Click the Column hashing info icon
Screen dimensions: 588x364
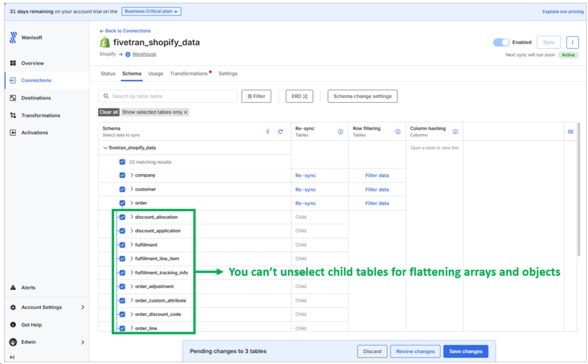pos(455,131)
